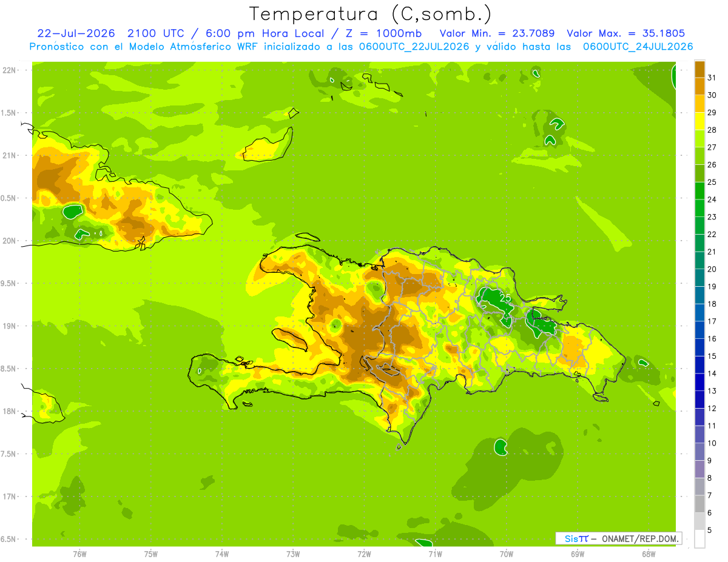Click the "SisTT" logo text

576,538
